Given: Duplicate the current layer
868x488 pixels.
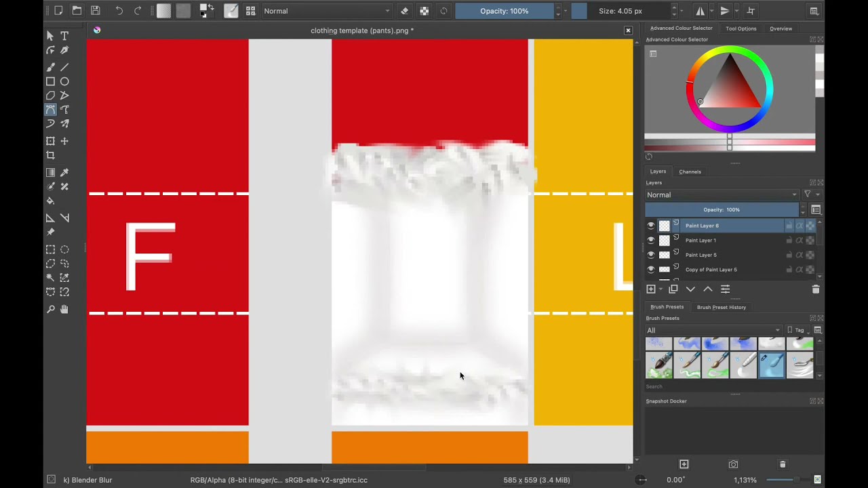Looking at the screenshot, I should [673, 289].
